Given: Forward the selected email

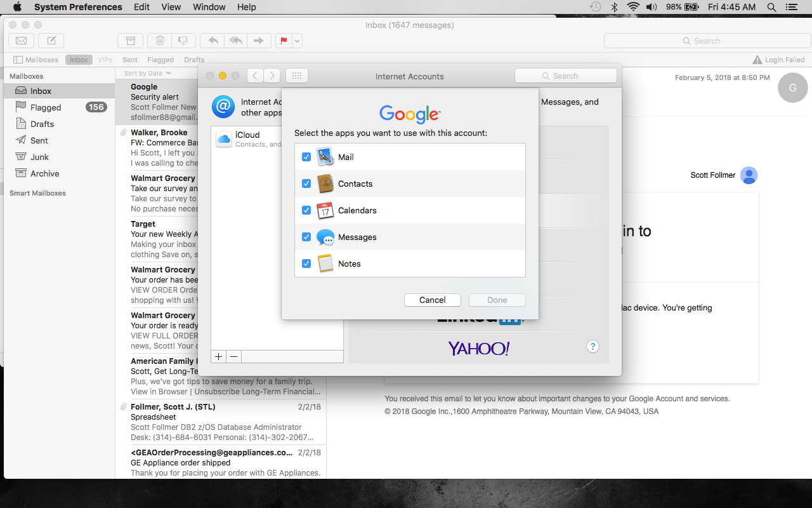Looking at the screenshot, I should [259, 41].
